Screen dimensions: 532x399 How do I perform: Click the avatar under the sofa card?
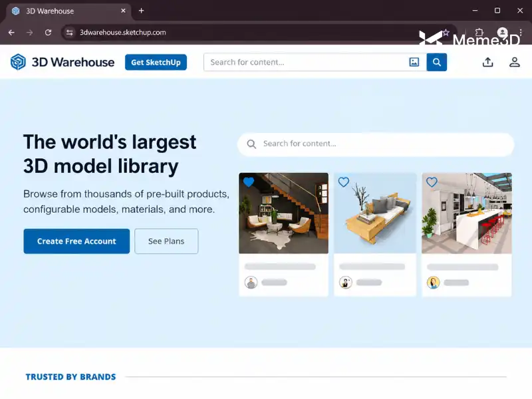click(x=345, y=282)
